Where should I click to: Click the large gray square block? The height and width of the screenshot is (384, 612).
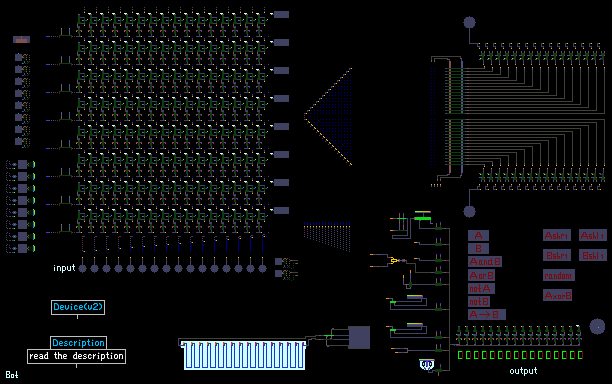point(359,337)
